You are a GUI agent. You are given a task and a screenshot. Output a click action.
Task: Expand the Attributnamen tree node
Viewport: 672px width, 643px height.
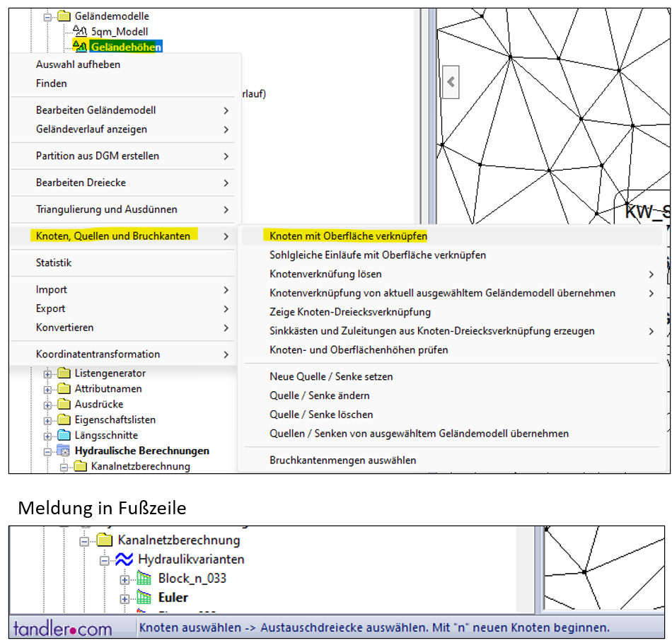pos(48,389)
